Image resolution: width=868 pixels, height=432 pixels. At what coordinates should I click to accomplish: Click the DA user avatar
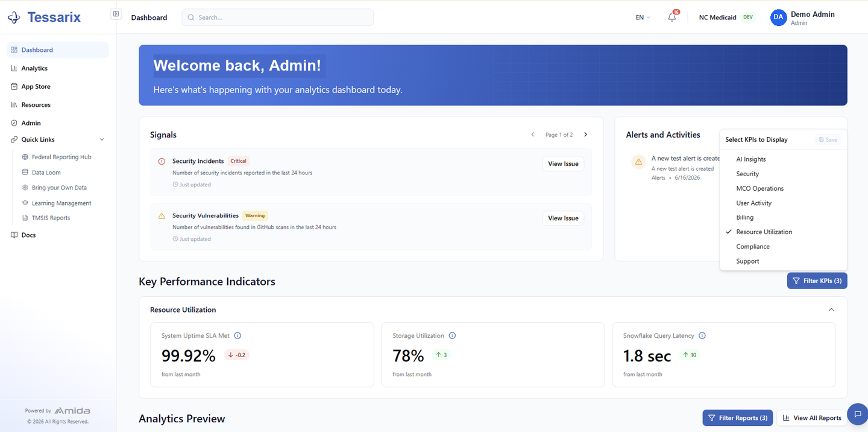[779, 17]
